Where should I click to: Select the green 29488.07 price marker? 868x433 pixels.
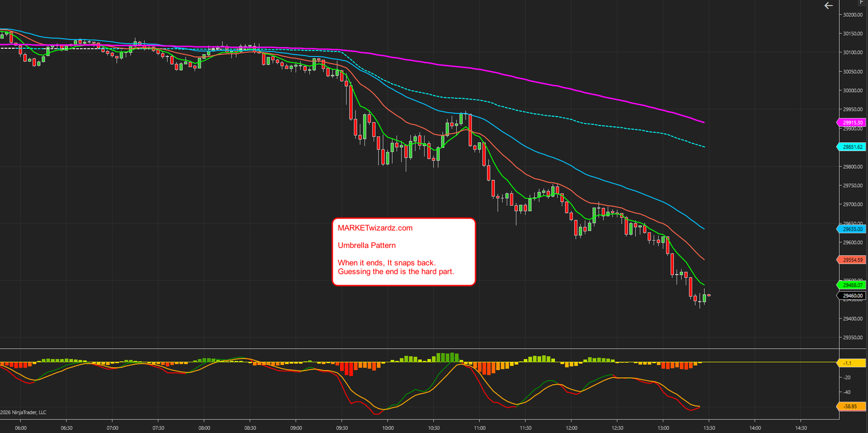click(x=851, y=285)
